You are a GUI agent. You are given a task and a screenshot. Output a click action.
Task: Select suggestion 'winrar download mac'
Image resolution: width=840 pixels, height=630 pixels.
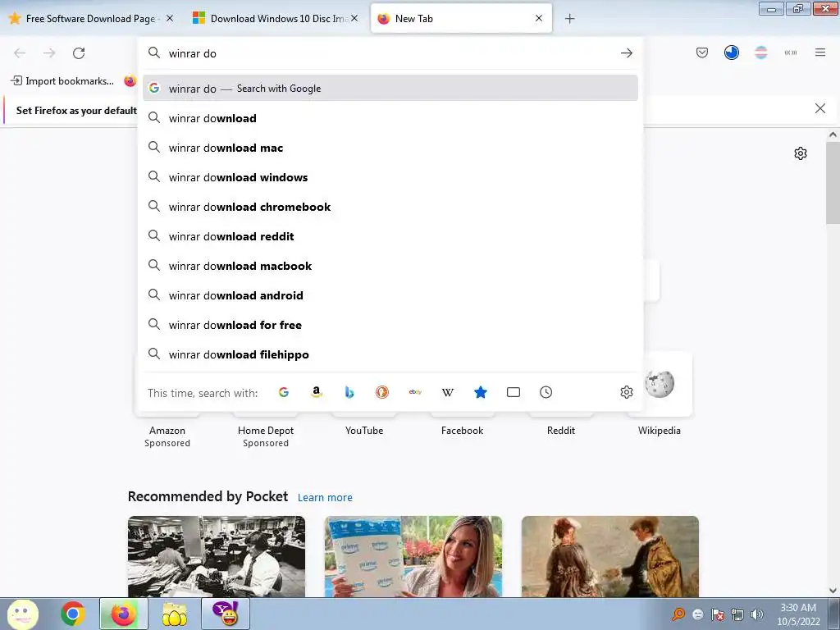(390, 148)
